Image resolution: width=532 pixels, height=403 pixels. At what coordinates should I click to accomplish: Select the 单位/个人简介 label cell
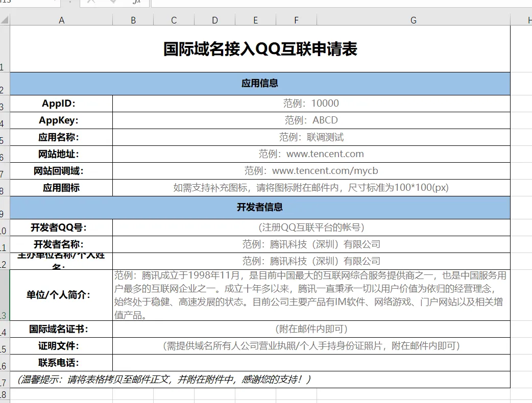coord(61,295)
